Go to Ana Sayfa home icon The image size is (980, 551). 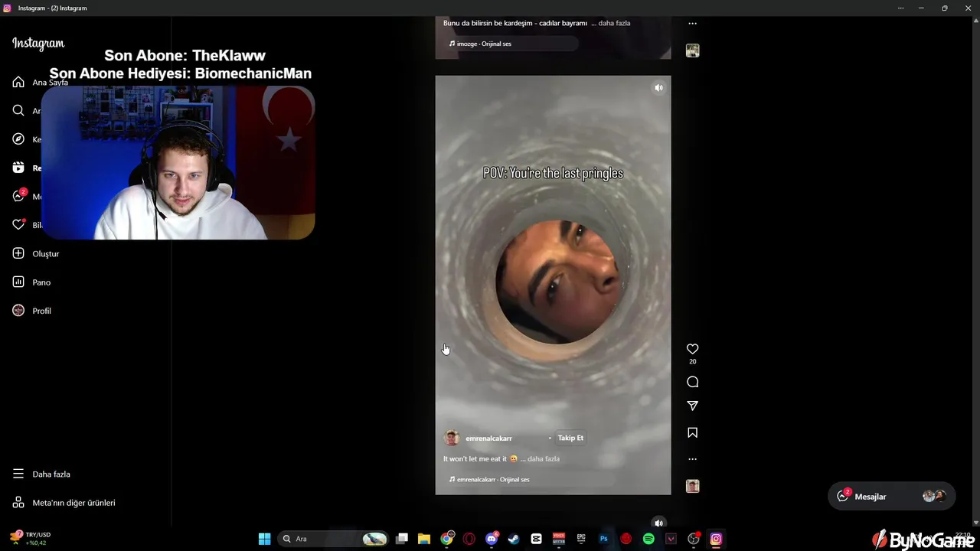click(18, 82)
